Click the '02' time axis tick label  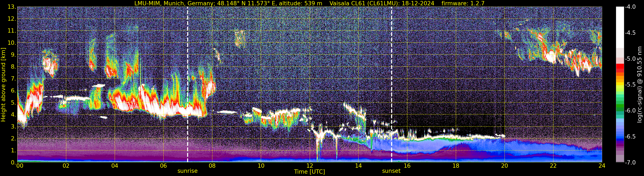(x=66, y=166)
